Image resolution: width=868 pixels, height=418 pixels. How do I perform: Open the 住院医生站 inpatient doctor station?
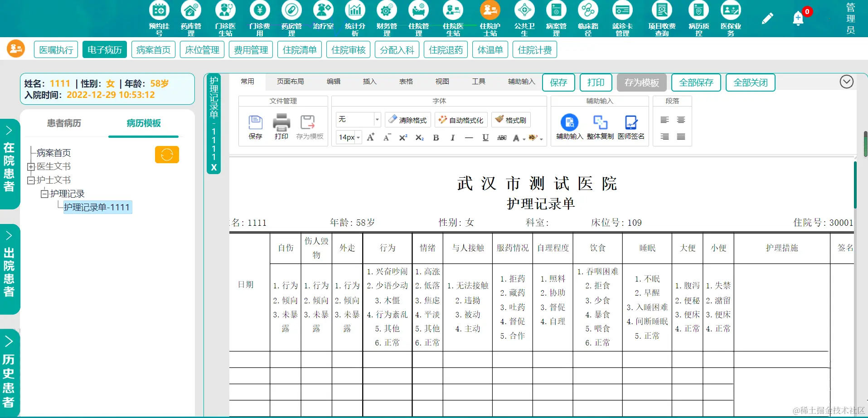(x=453, y=18)
